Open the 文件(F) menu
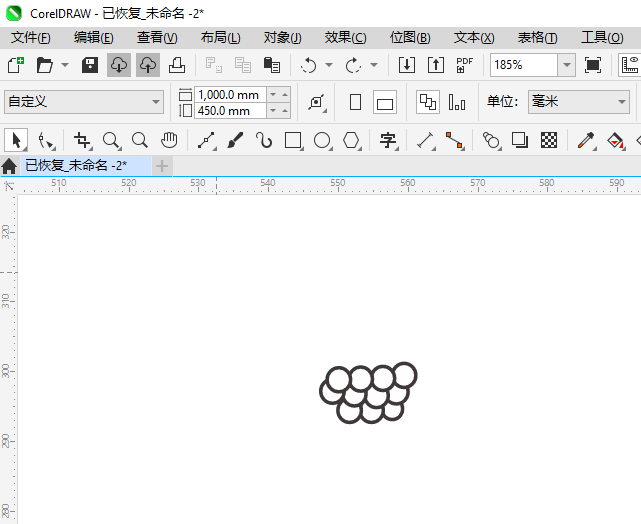Screen dimensions: 641x524 [x=31, y=38]
